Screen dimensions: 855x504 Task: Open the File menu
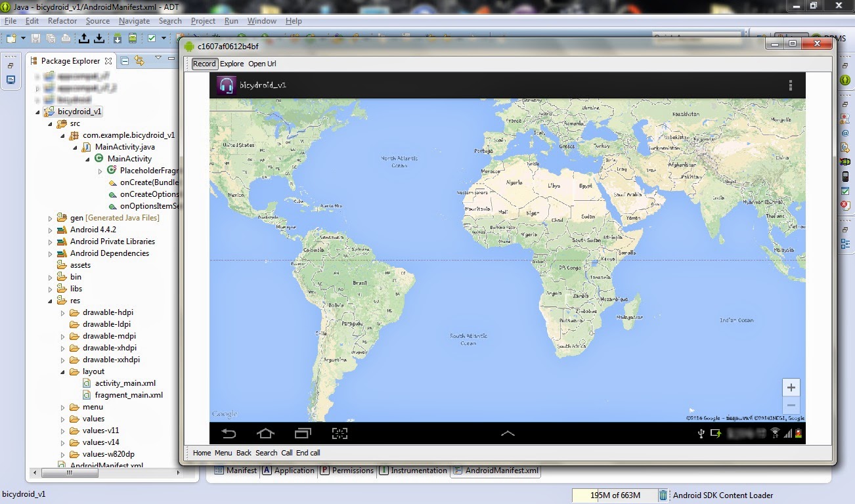click(10, 21)
